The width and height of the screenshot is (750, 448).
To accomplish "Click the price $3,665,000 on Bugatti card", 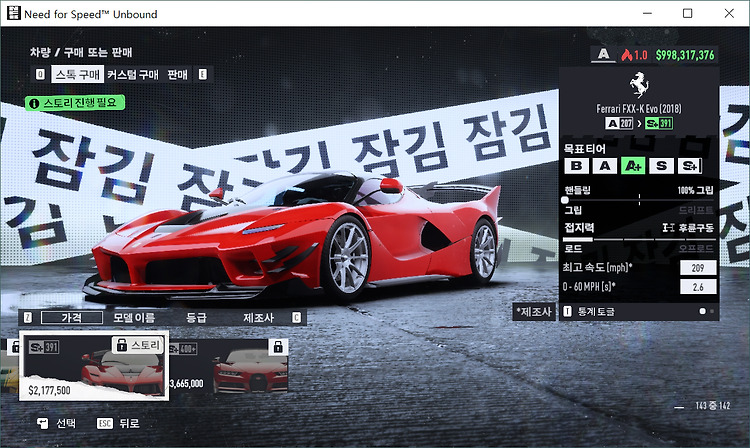I will (x=187, y=383).
